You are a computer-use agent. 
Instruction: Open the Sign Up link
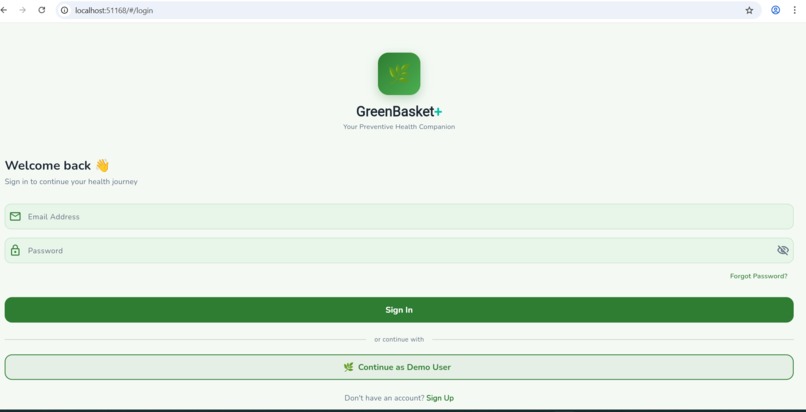[440, 398]
